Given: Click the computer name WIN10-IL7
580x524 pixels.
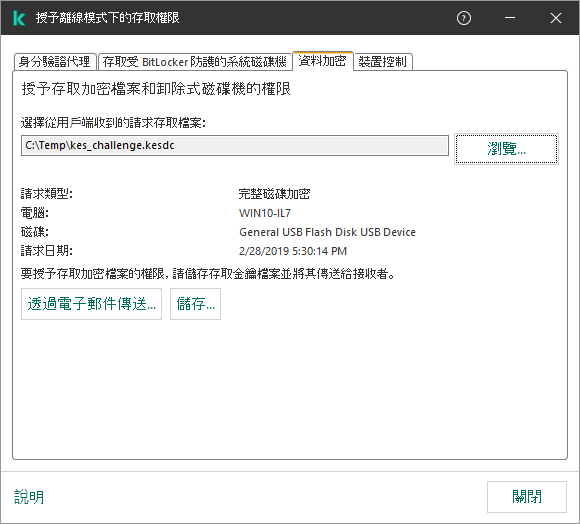Looking at the screenshot, I should click(265, 213).
